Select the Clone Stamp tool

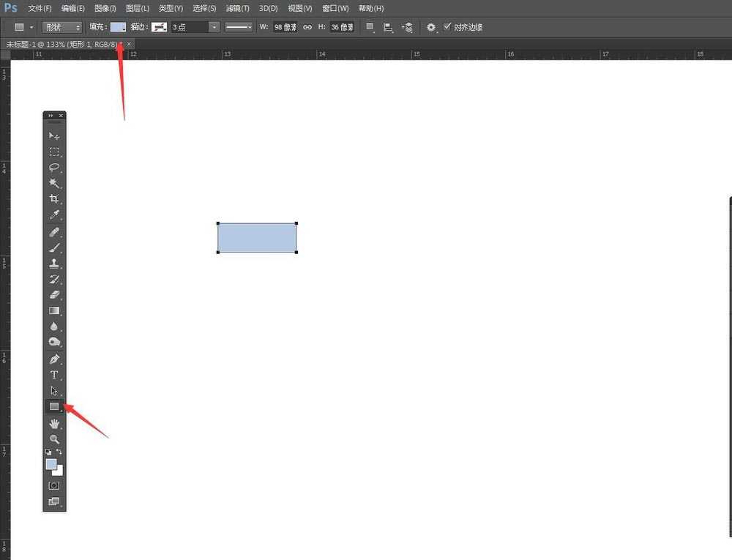pos(54,264)
